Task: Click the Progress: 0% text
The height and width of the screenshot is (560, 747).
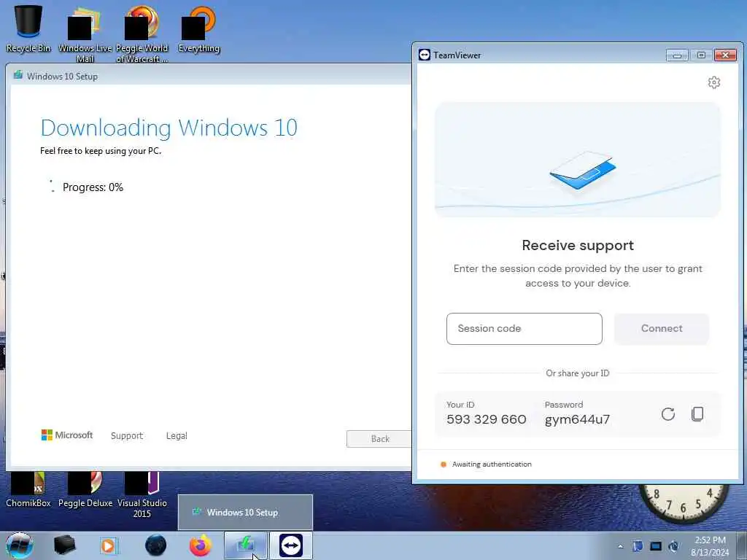Action: (93, 187)
